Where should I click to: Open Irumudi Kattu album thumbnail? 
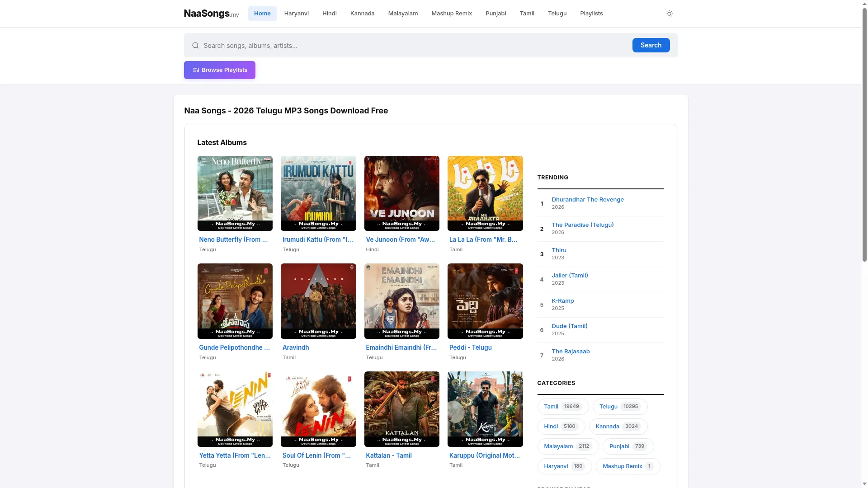coord(318,193)
